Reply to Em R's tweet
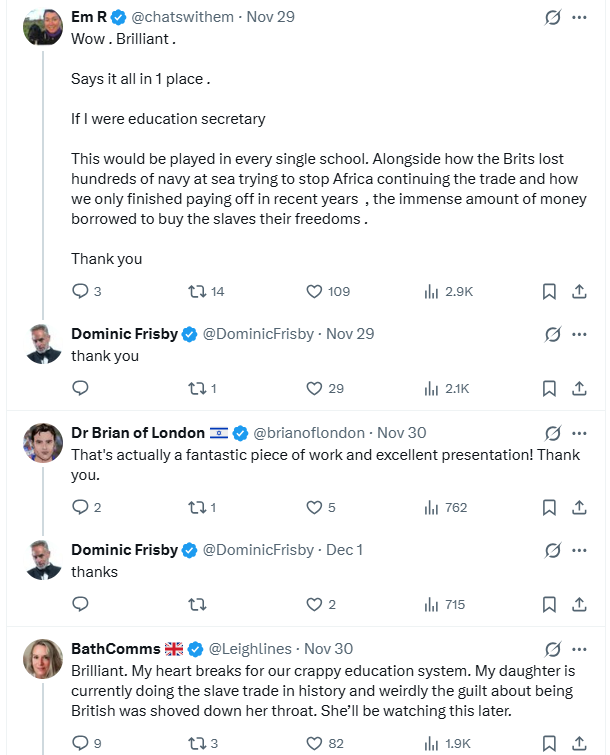The width and height of the screenshot is (610, 755). 81,291
